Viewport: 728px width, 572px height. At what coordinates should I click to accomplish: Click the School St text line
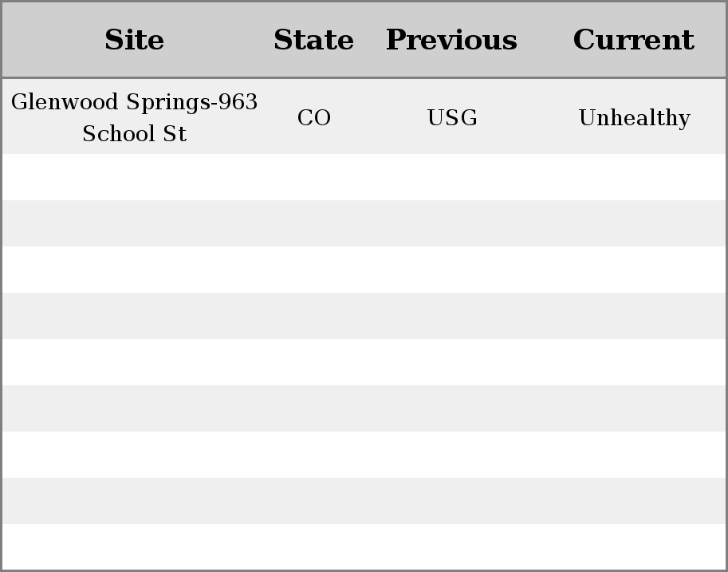point(134,134)
